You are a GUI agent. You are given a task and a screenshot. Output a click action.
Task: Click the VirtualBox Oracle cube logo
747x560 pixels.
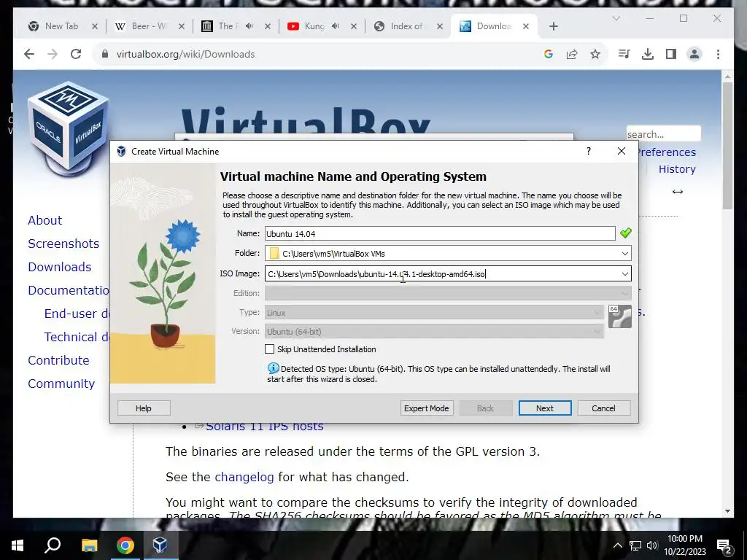tap(68, 128)
